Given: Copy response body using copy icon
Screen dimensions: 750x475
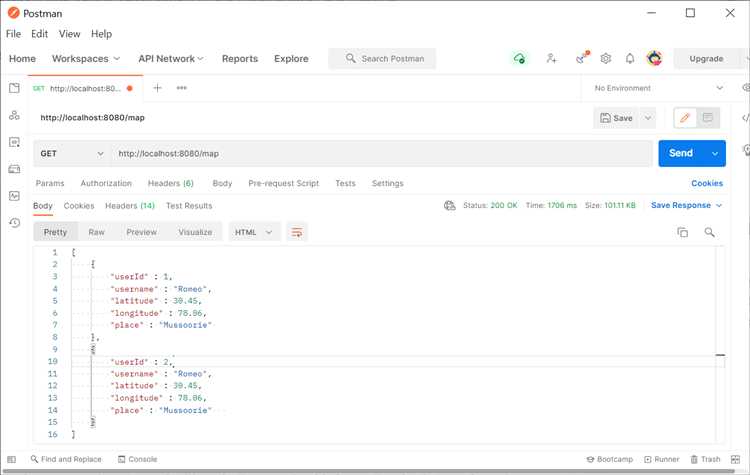Looking at the screenshot, I should (x=683, y=232).
